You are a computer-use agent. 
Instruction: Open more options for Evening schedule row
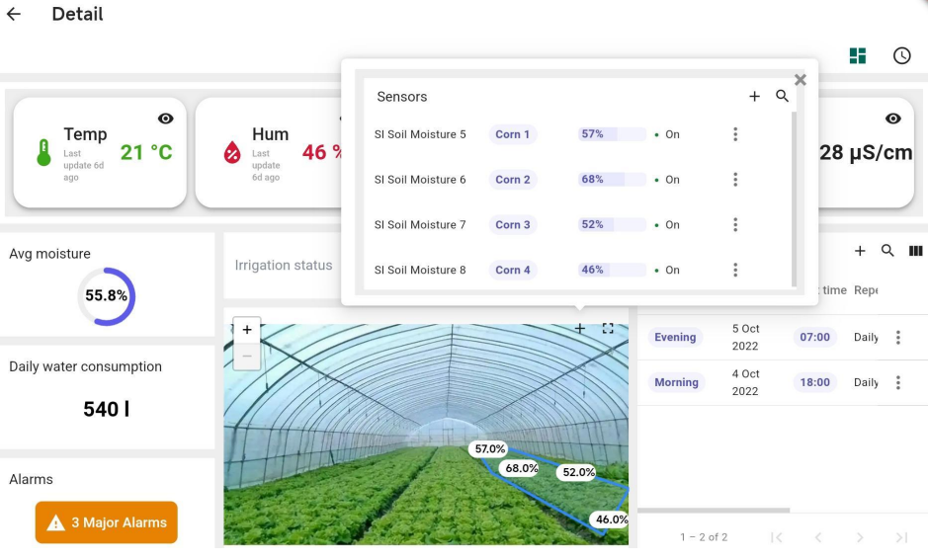(x=897, y=338)
